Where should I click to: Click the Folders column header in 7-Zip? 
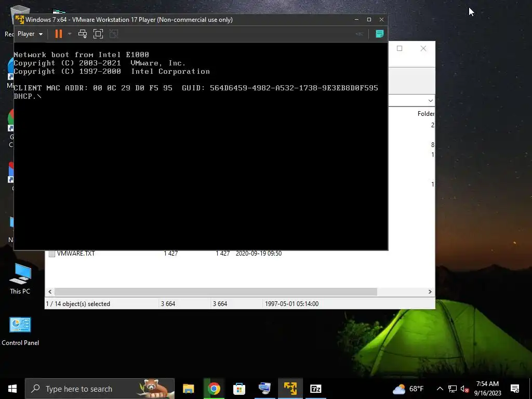[426, 114]
